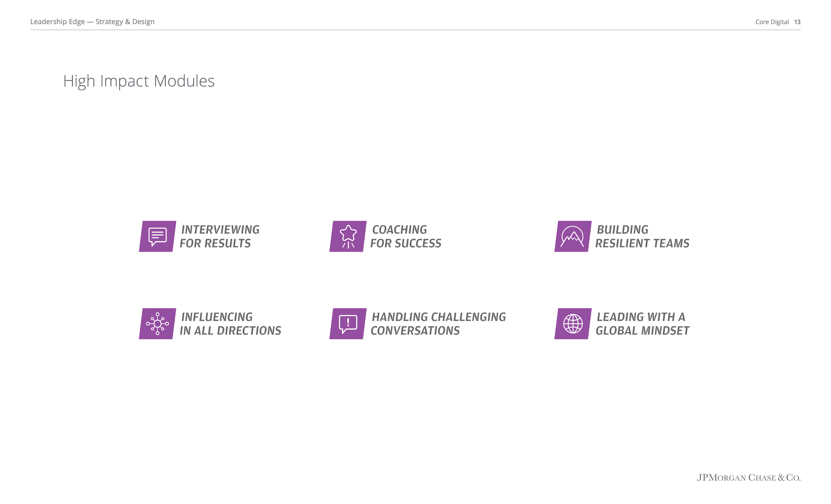Click the JPMorgan Chase & Co. logo
Screen dimensions: 831x504
(749, 477)
